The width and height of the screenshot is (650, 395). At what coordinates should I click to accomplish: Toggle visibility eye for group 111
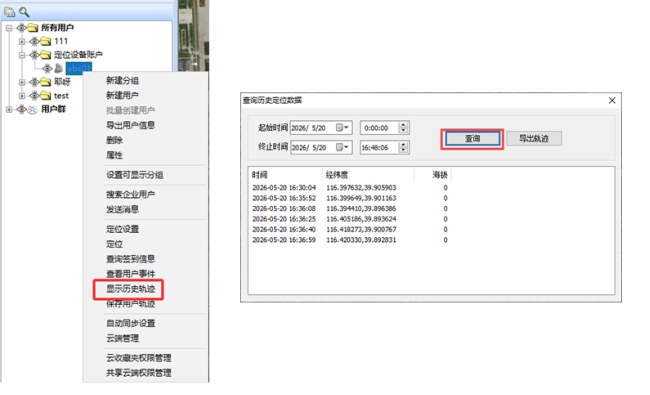tap(35, 41)
